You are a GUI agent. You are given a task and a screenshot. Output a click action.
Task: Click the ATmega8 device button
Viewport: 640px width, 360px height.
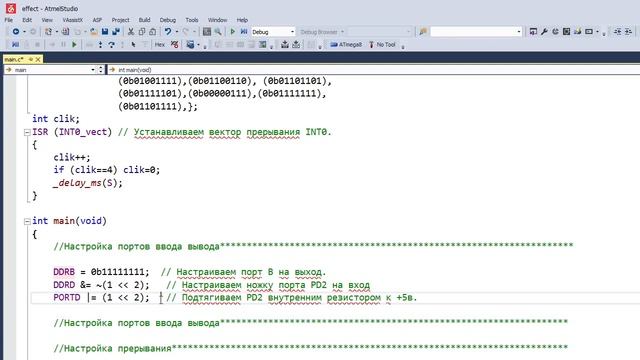click(346, 44)
